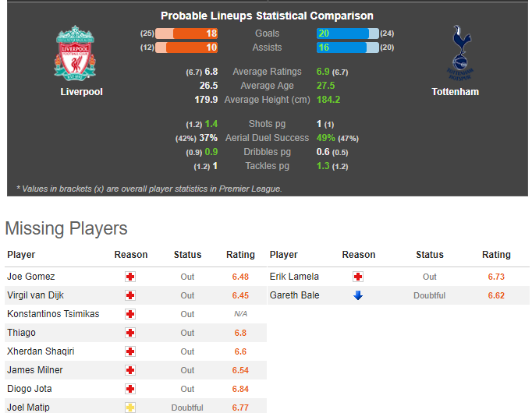Click Gareth Bale's blue down arrow icon

358,295
